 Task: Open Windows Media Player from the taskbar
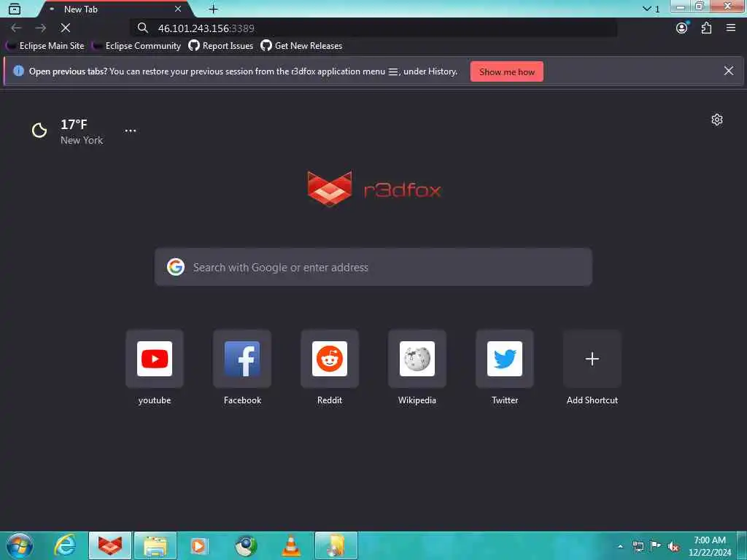(198, 545)
